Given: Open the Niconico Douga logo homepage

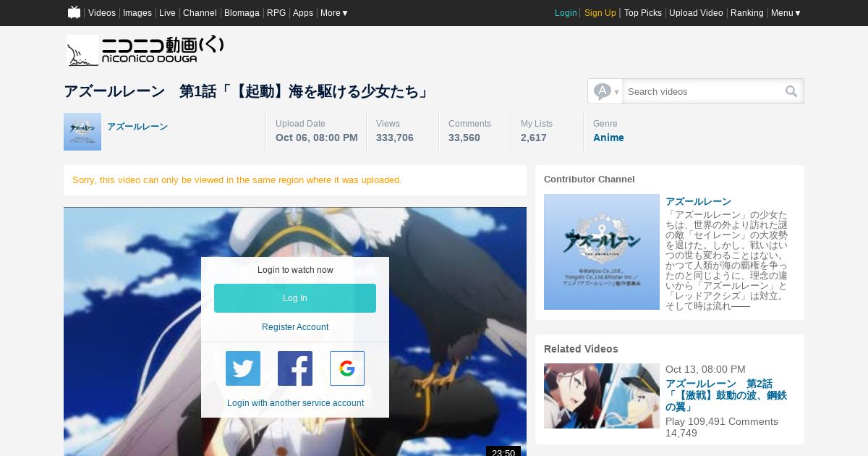Looking at the screenshot, I should tap(145, 51).
